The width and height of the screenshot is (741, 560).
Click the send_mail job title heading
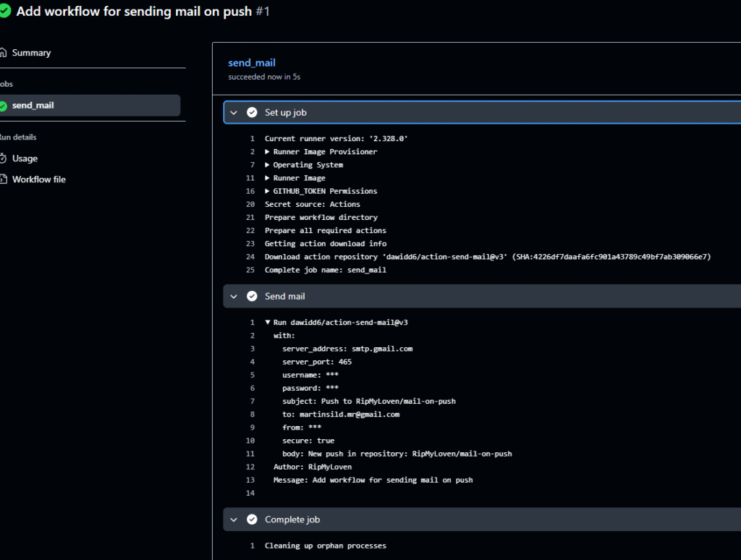point(252,63)
